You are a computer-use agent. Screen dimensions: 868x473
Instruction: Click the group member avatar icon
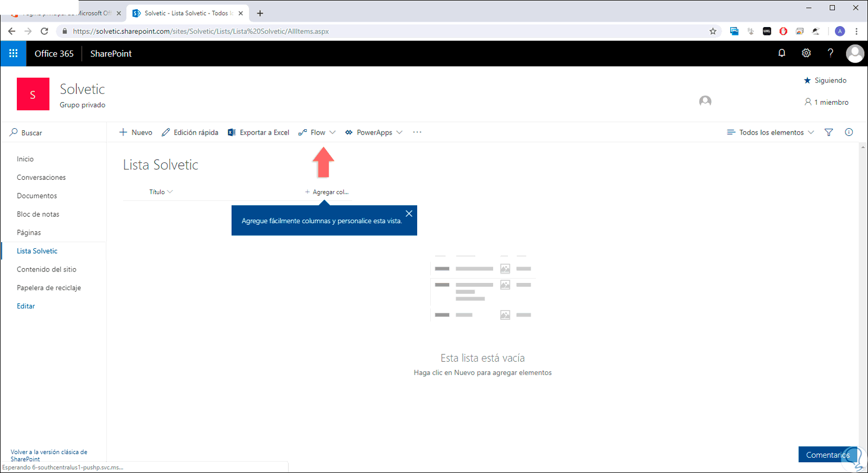705,101
